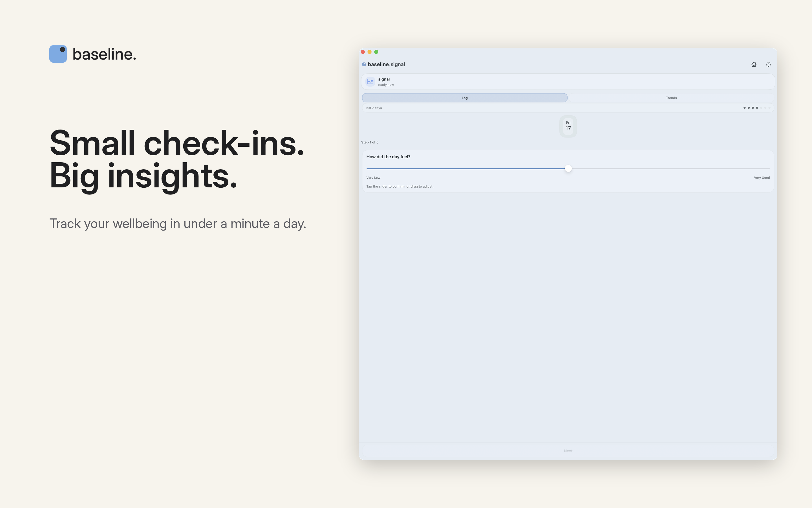The image size is (812, 508).
Task: Click the 'How did the day feel?' question
Action: 388,157
